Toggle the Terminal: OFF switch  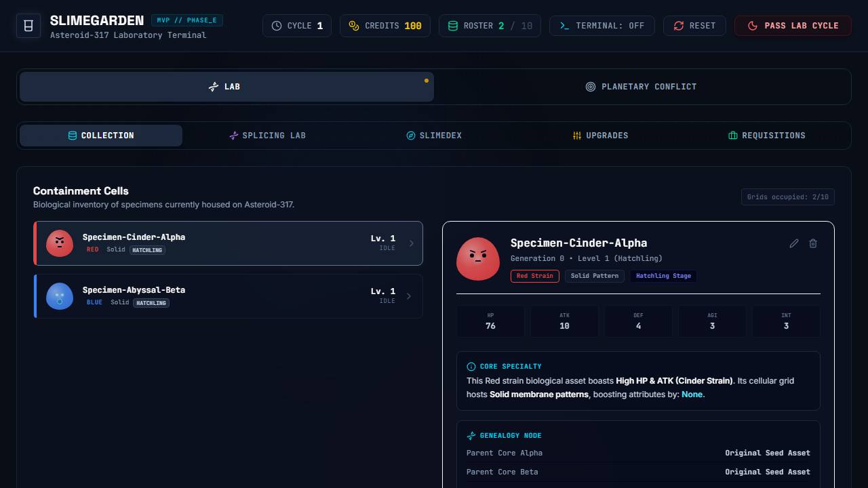click(x=602, y=26)
